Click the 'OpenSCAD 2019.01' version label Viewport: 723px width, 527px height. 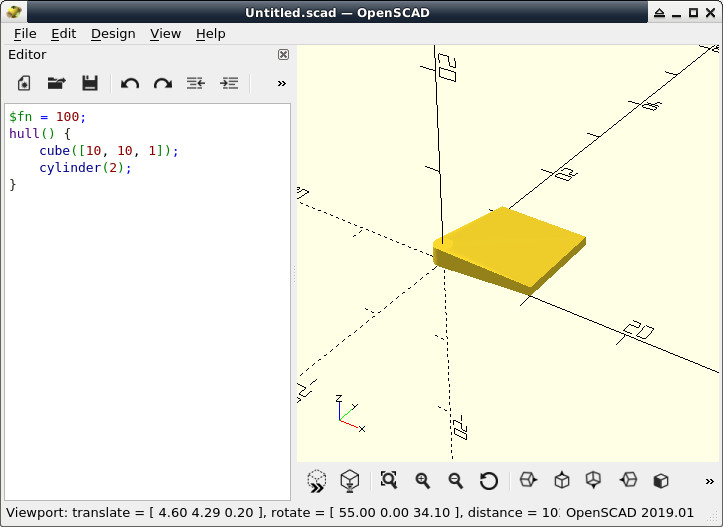tap(630, 513)
